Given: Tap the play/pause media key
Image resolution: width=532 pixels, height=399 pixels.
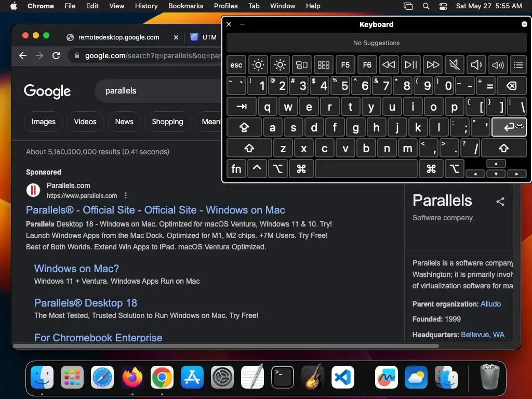Looking at the screenshot, I should pyautogui.click(x=410, y=65).
